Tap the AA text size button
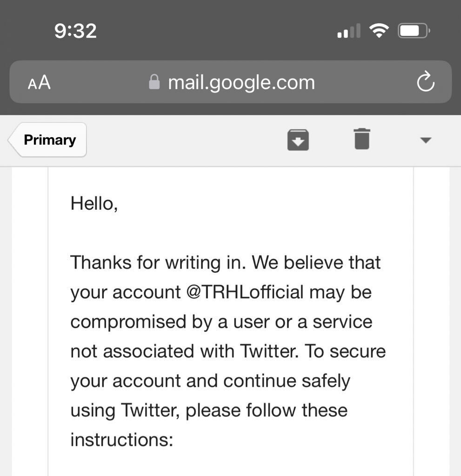Viewport: 461px width, 476px height. 39,83
